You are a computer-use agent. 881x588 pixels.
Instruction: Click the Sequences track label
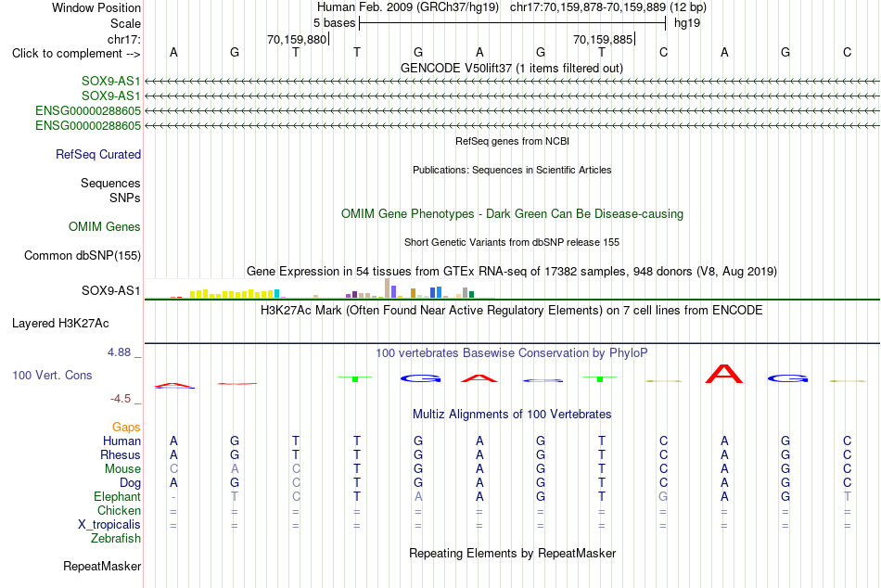110,184
